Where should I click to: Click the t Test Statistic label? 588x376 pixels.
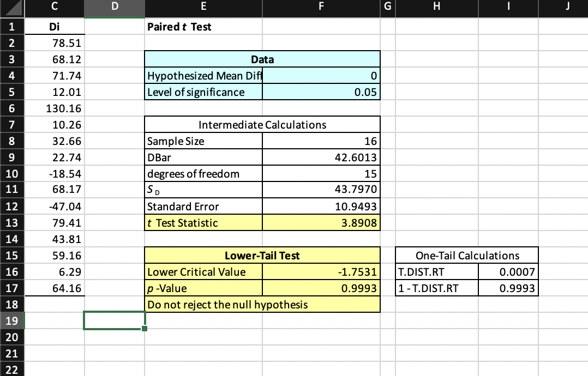[x=203, y=223]
